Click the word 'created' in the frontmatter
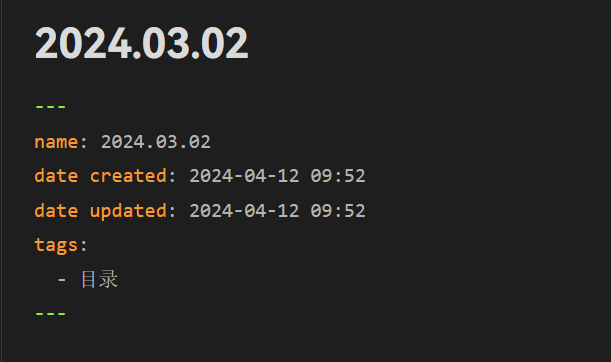Viewport: 611px width, 362px height. coord(128,176)
